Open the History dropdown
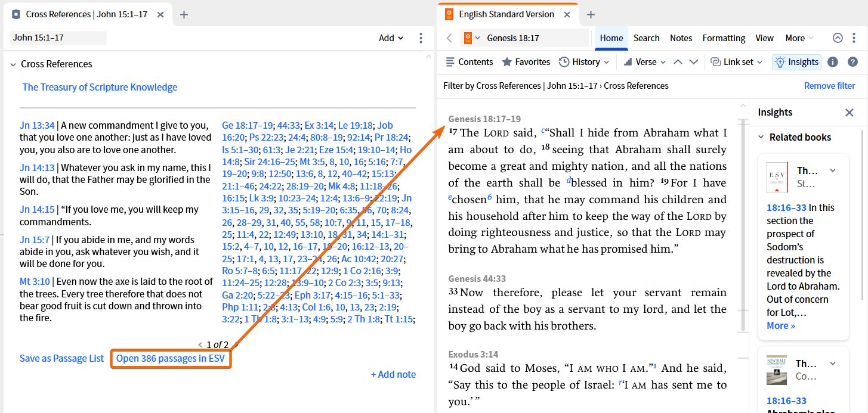Screen dimensions: 868x413 [x=584, y=62]
